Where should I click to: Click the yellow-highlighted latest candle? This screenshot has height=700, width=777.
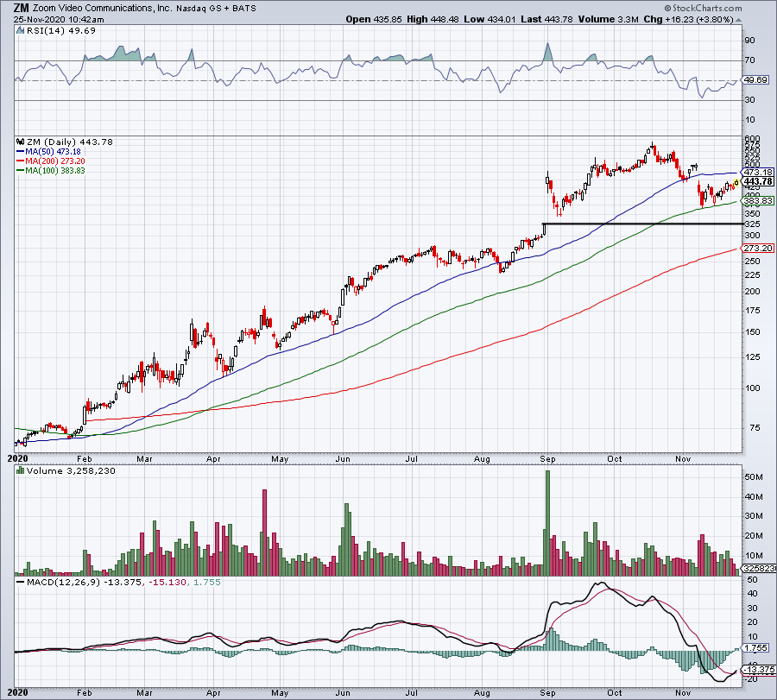736,183
